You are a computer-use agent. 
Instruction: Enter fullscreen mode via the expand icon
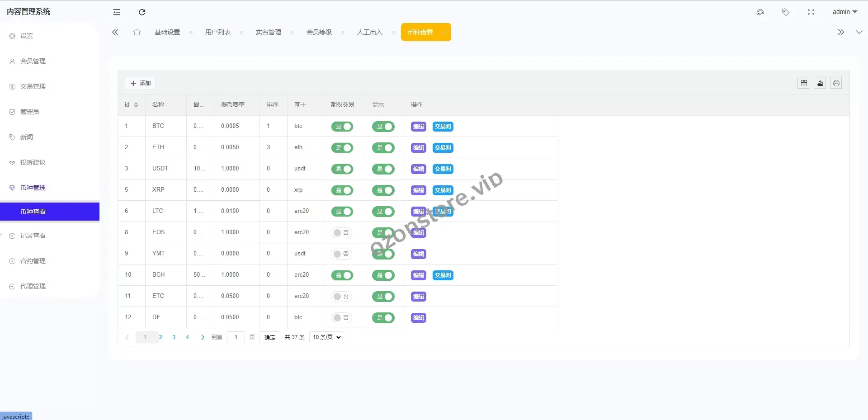[811, 12]
